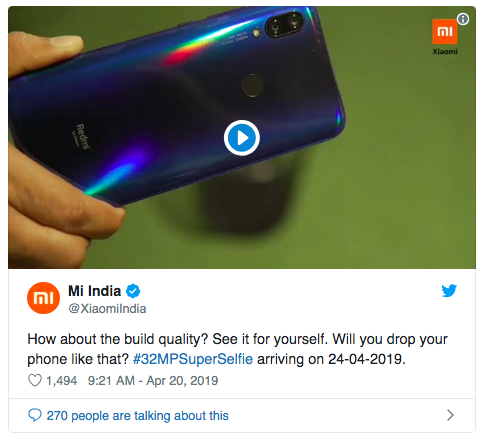Open the #32MPSuperSelfie hashtag
Screen dimensions: 482x440
click(x=193, y=359)
